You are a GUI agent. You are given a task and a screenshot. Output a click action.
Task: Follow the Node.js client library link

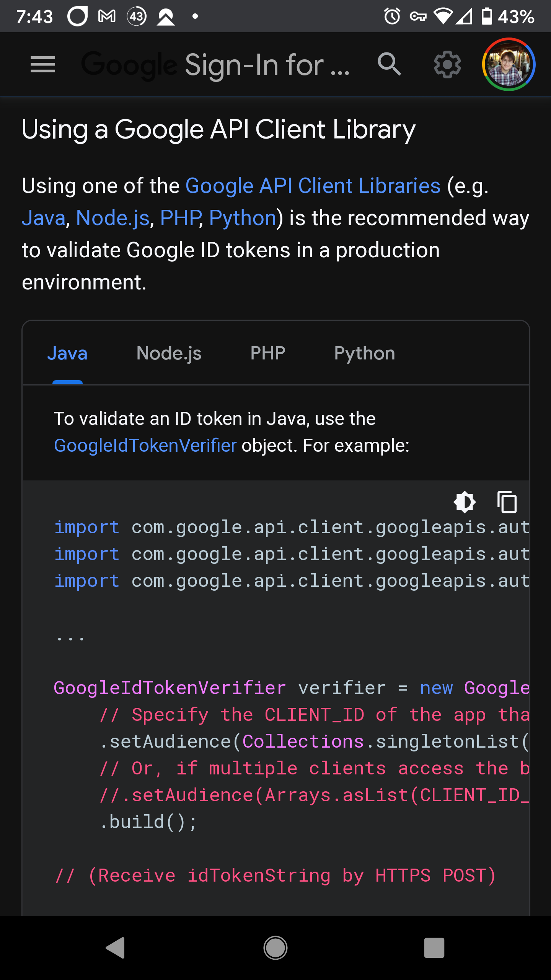113,217
